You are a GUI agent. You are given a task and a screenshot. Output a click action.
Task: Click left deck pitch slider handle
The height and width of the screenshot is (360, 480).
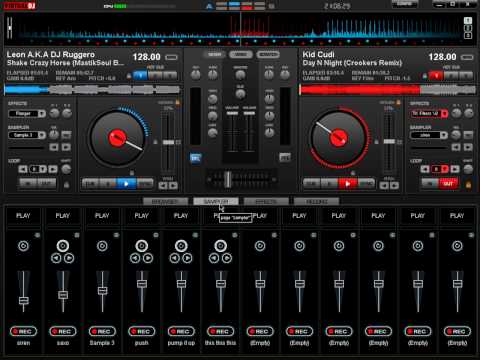point(168,142)
